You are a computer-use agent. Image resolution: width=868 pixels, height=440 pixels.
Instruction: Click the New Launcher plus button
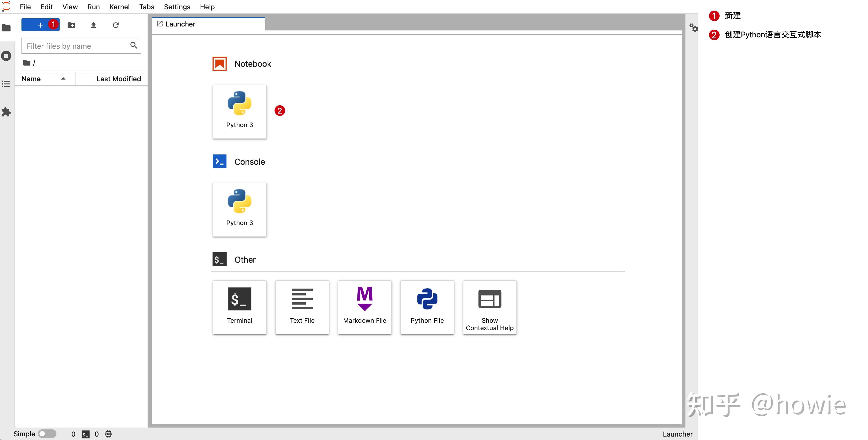[x=40, y=25]
